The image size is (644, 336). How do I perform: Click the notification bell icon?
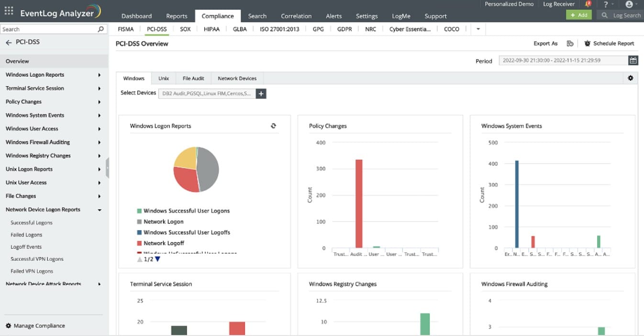tap(588, 4)
